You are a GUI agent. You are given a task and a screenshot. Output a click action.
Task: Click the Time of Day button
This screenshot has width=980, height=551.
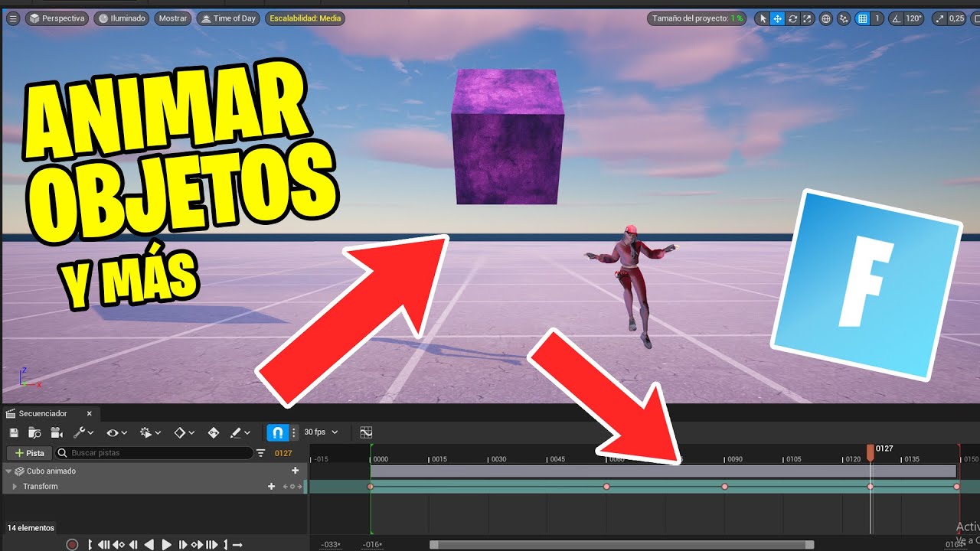point(227,18)
